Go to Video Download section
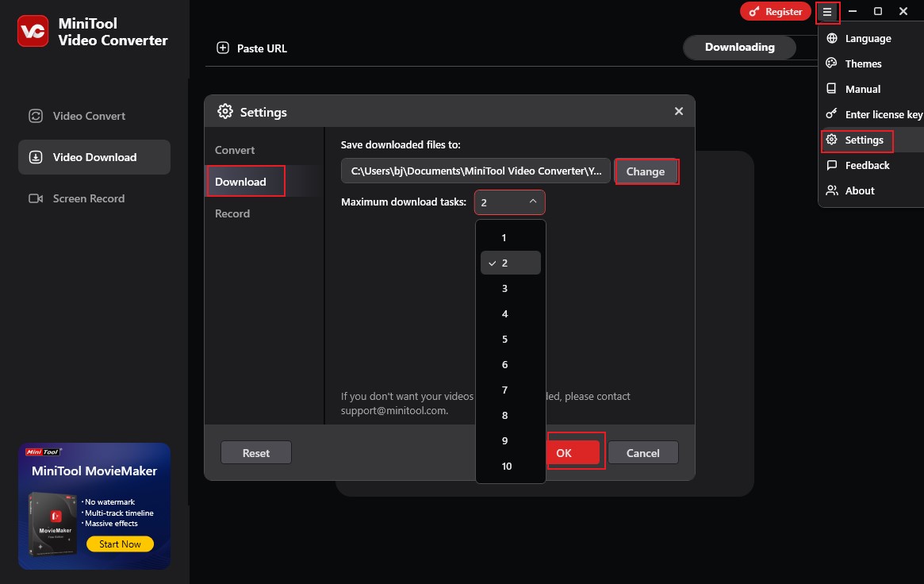Screen dimensions: 924x584 94,157
